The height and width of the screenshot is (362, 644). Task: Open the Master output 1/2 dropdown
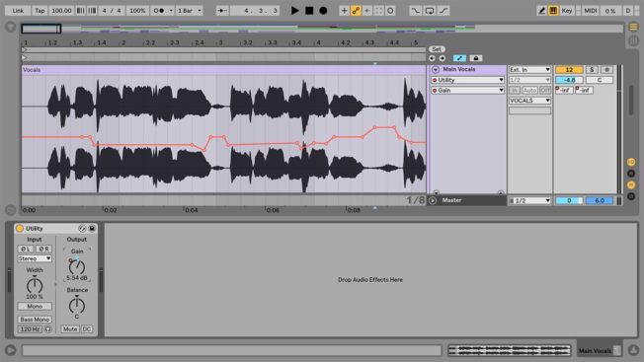coord(529,201)
